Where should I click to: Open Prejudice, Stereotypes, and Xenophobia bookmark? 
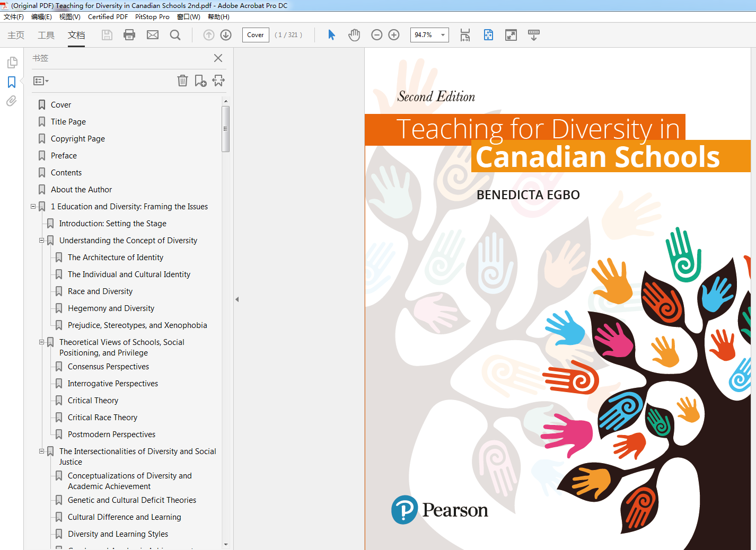click(137, 325)
